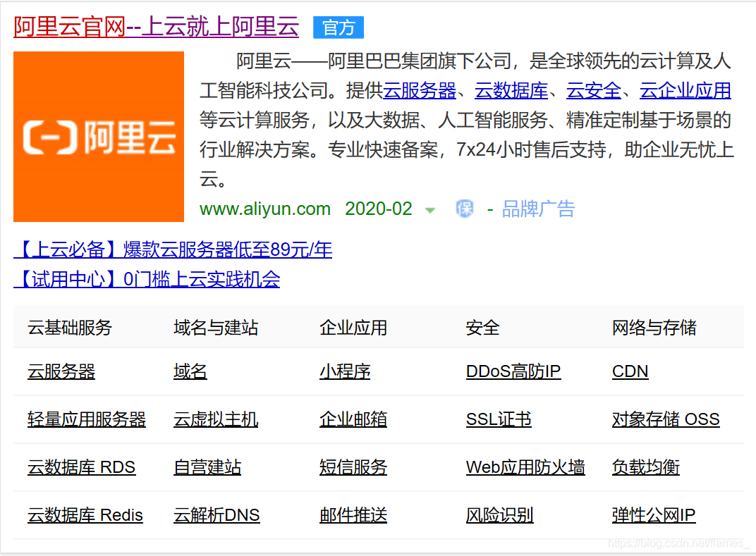Viewport: 756px width, 556px height.
Task: Follow the 云数据库 link in the description
Action: 511,91
